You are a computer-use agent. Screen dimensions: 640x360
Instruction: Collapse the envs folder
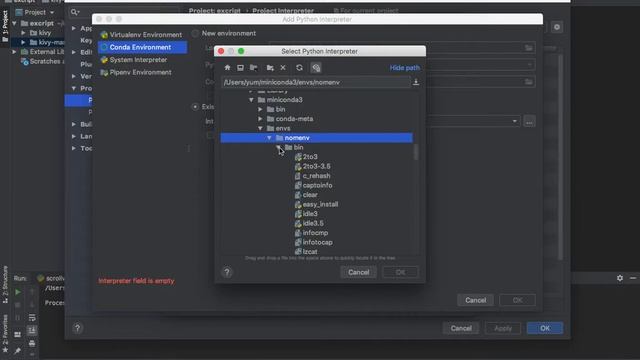pyautogui.click(x=260, y=128)
